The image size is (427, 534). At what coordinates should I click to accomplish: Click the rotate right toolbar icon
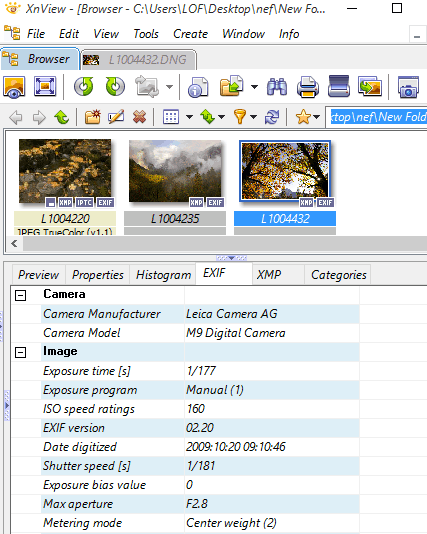[x=115, y=87]
